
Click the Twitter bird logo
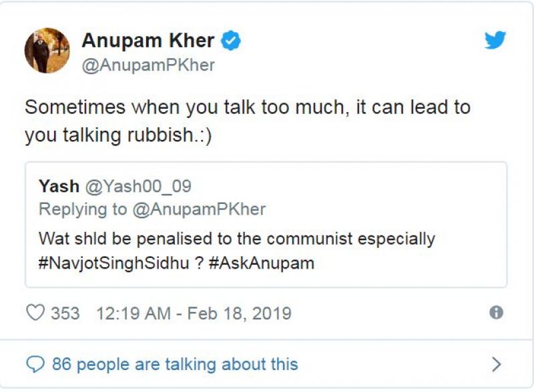tap(495, 41)
